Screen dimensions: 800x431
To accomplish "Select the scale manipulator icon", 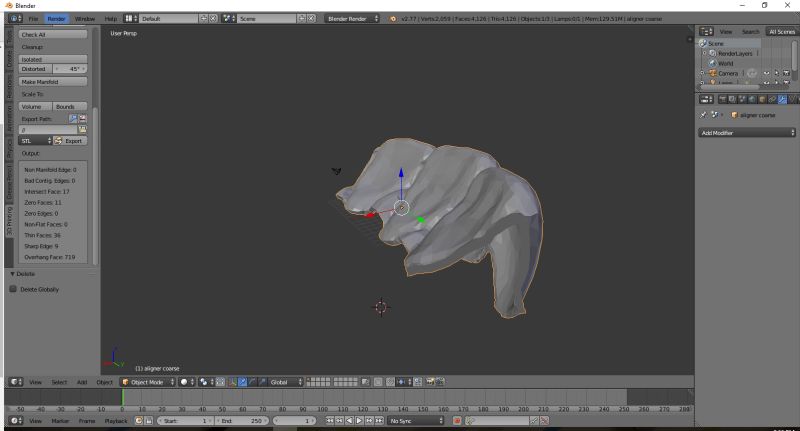I will (262, 382).
